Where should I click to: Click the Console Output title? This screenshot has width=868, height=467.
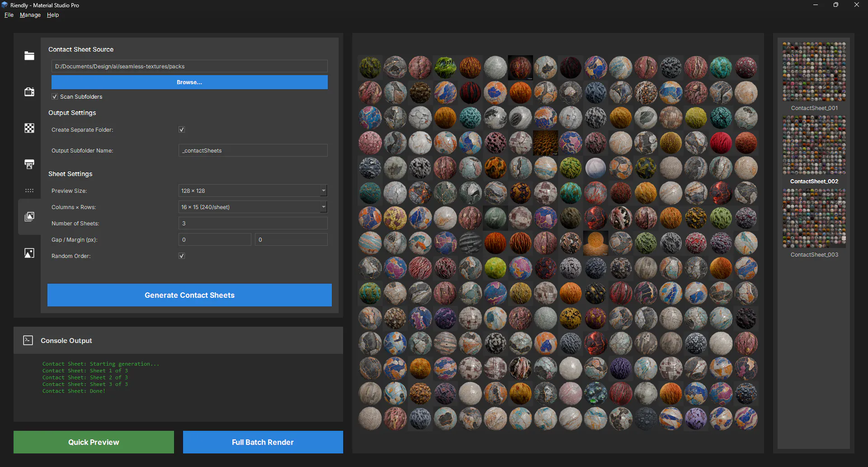[66, 340]
